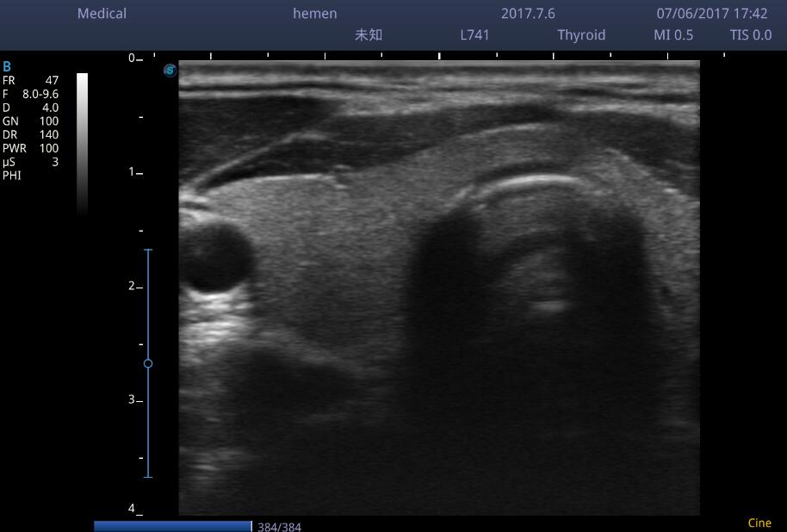Screen dimensions: 787x532
Task: Click the F frequency parameter 8.0-9.6
Action: click(x=30, y=94)
